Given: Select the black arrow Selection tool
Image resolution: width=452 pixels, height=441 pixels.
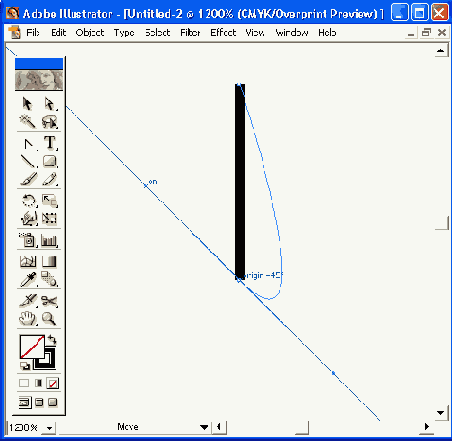Looking at the screenshot, I should tap(28, 104).
